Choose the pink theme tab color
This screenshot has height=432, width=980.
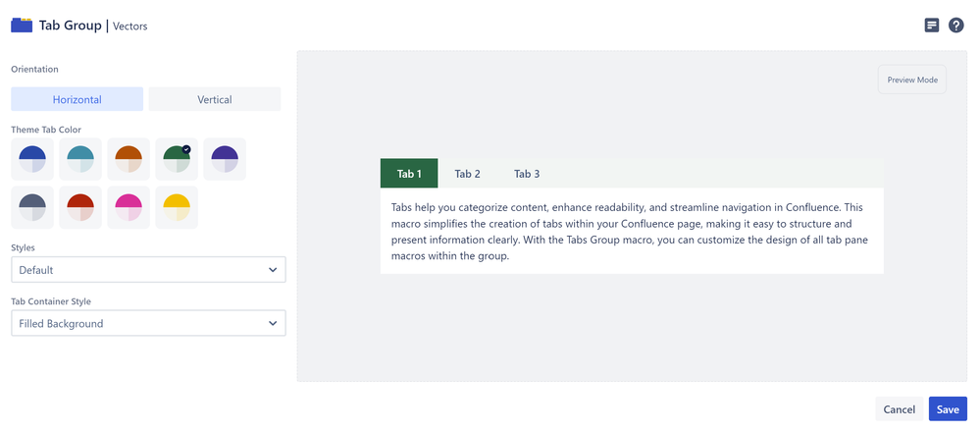click(x=129, y=207)
